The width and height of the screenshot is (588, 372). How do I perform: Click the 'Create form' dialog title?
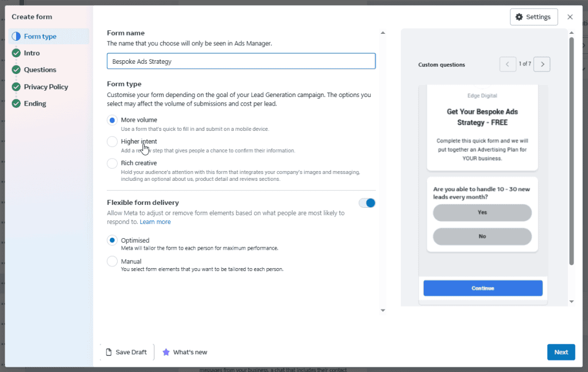tap(32, 17)
